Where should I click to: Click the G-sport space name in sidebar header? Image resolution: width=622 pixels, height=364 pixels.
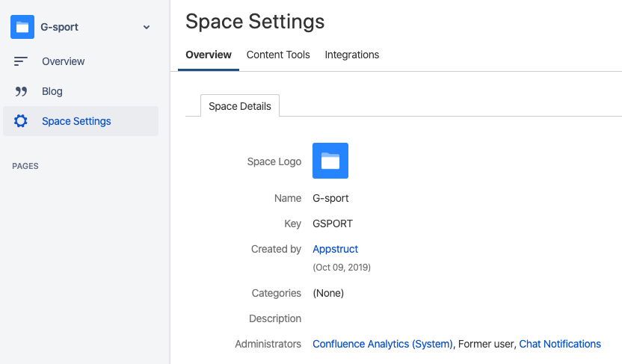(x=60, y=27)
